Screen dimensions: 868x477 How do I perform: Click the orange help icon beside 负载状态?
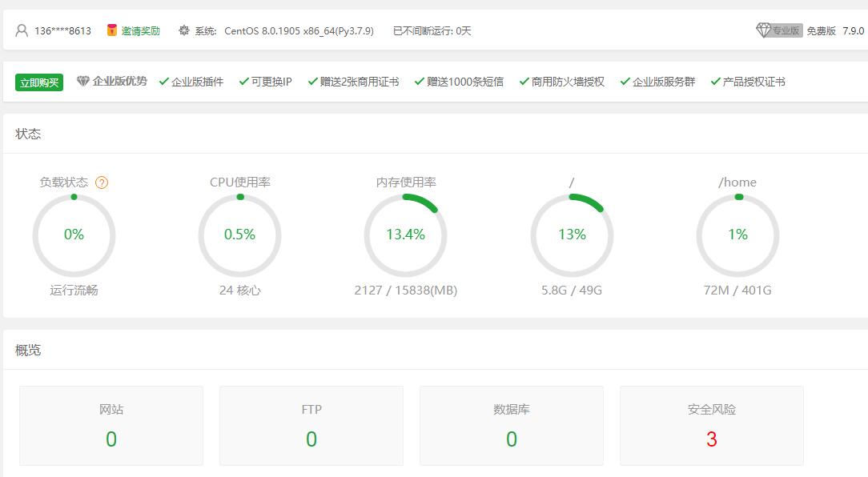[x=102, y=182]
